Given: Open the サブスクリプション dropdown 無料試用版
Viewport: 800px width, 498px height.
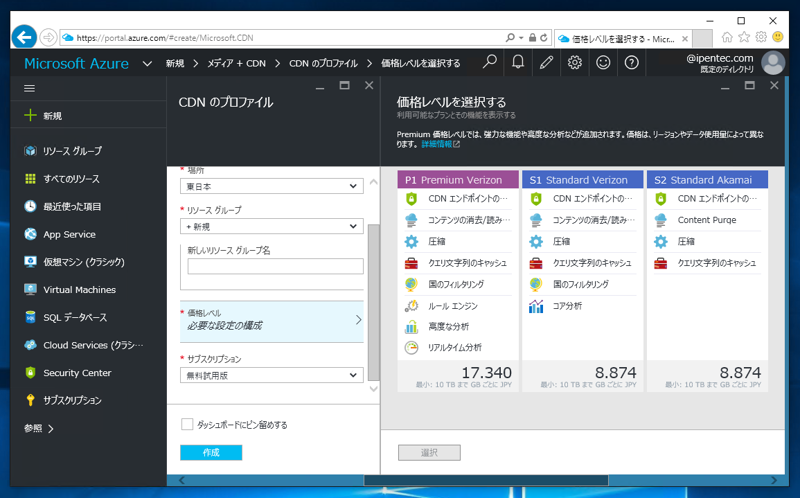Looking at the screenshot, I should tap(271, 375).
